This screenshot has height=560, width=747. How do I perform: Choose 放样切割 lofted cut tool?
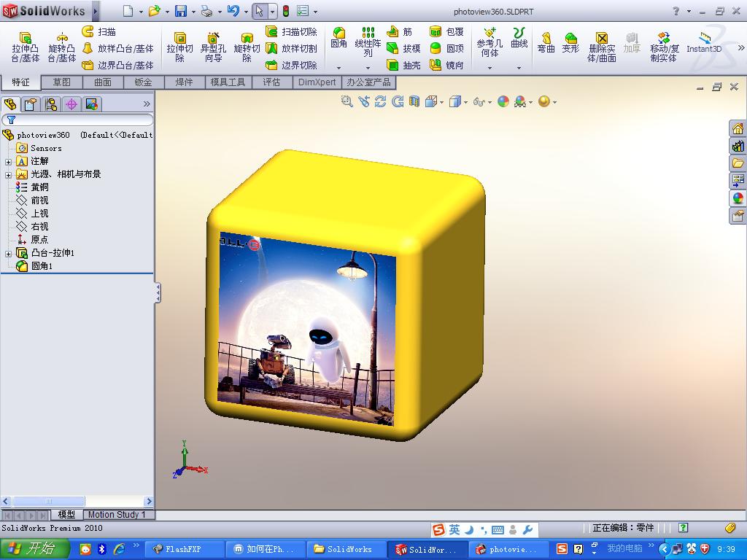coord(291,48)
